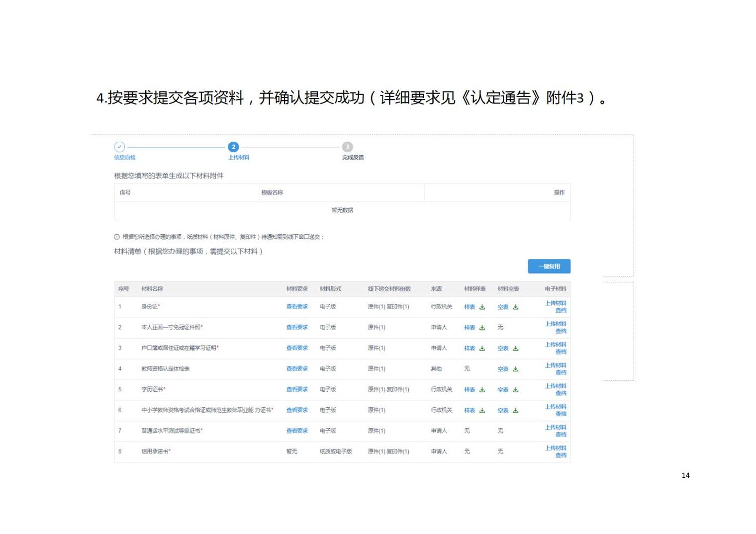Viewport: 756px width, 534px height.
Task: Click the 样表 link in row 6
Action: click(470, 411)
